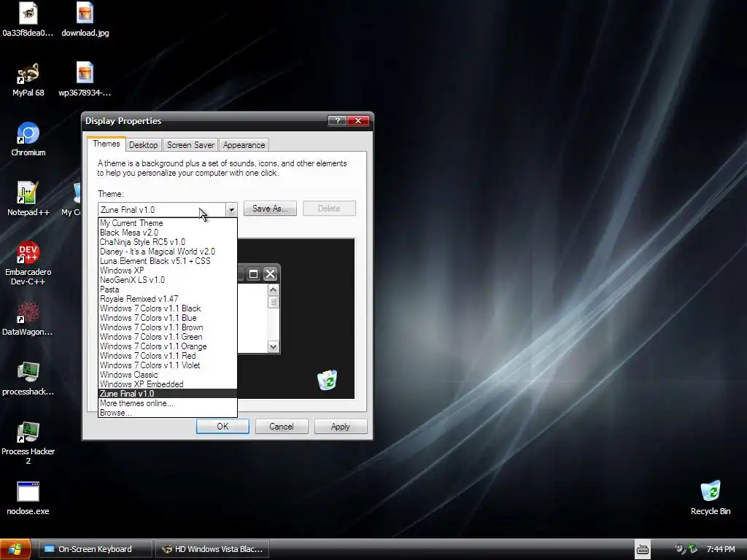Image resolution: width=747 pixels, height=560 pixels.
Task: Click the first system tray notification icon
Action: (x=681, y=549)
